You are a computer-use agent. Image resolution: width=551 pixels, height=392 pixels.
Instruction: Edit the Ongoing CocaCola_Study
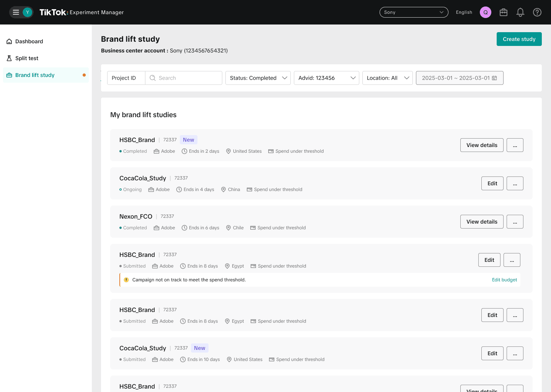(492, 183)
